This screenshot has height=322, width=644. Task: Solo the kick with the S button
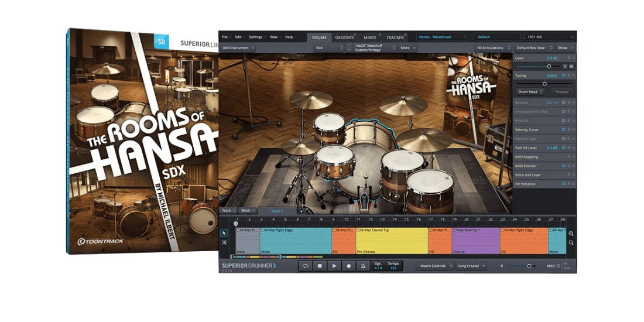pos(564,67)
